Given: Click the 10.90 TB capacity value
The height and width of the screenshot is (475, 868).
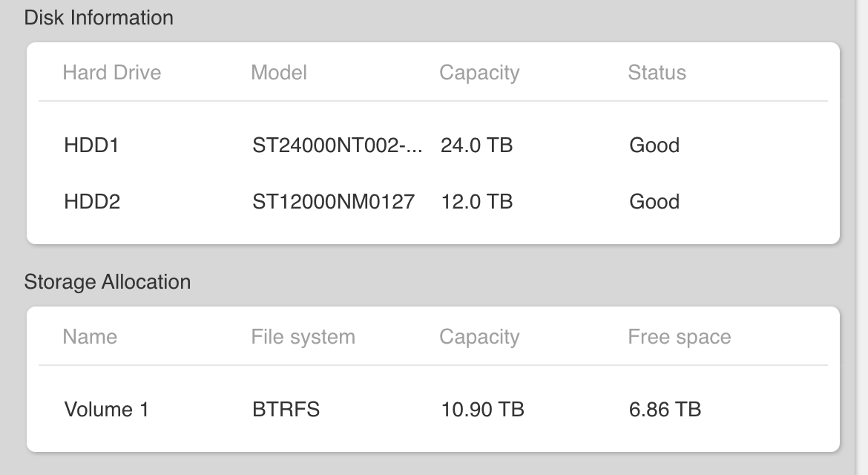Looking at the screenshot, I should pyautogui.click(x=482, y=410).
